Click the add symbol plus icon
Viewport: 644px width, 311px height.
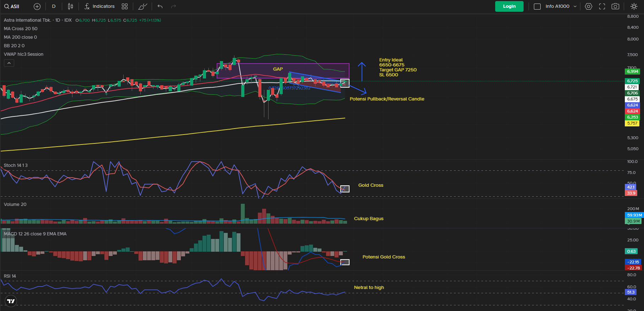(37, 6)
